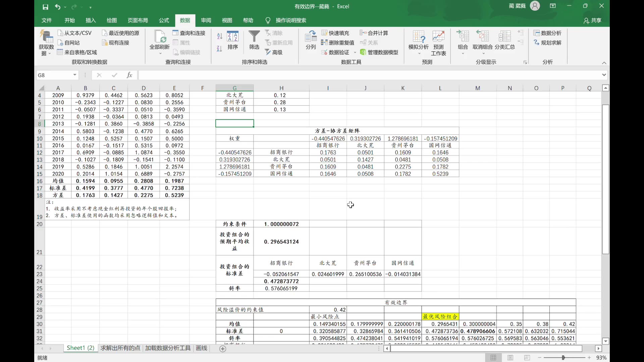Switch to Page Layout view in status bar
The width and height of the screenshot is (644, 362).
pyautogui.click(x=510, y=358)
